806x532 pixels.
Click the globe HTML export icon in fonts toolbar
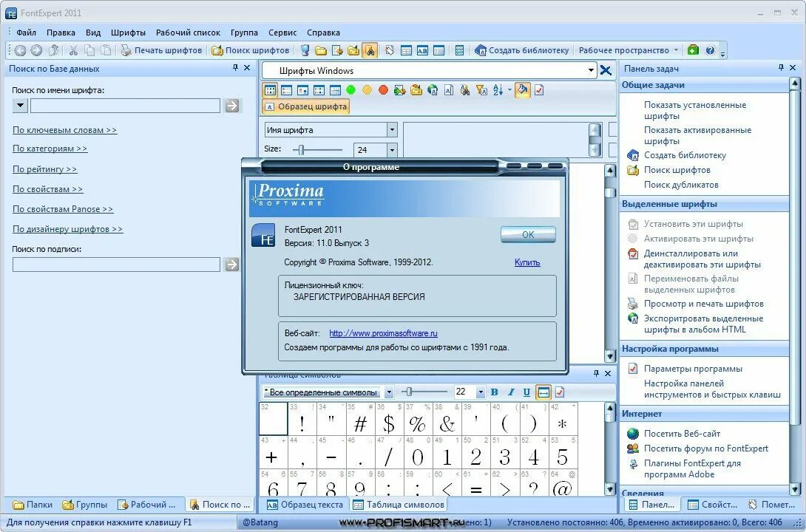433,90
